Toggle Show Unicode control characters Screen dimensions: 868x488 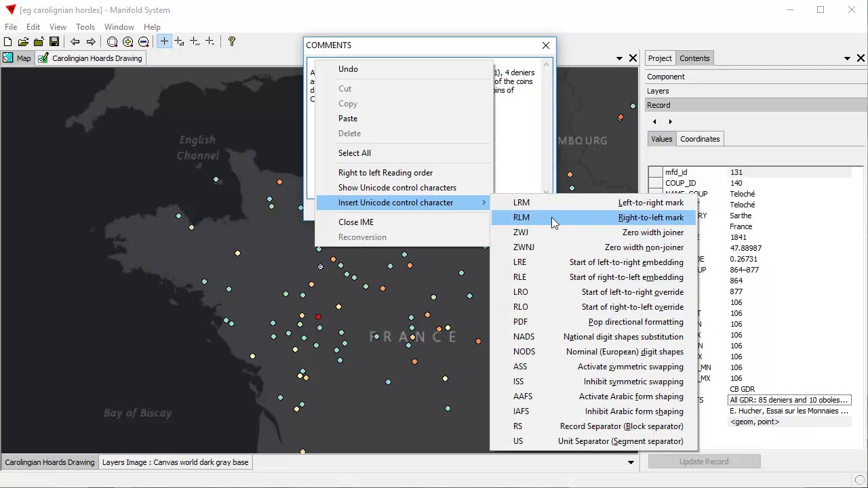click(404, 188)
